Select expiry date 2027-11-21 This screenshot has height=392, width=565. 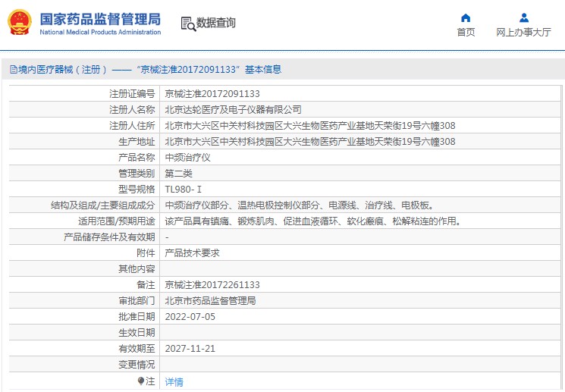tap(190, 349)
